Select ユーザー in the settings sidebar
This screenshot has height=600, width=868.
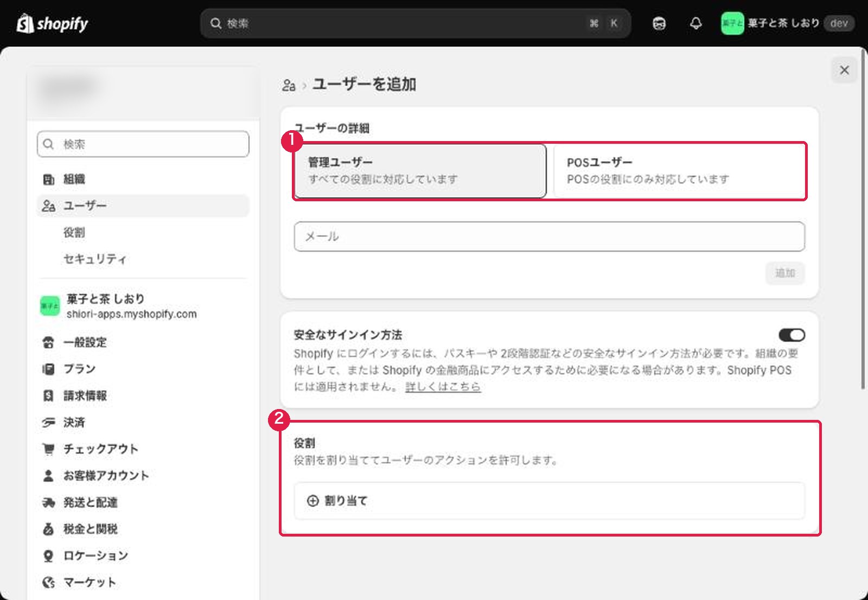[x=143, y=206]
